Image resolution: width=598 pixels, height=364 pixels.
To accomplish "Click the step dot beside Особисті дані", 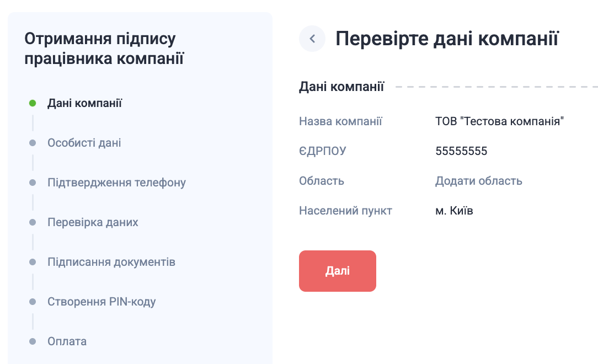I will point(33,143).
